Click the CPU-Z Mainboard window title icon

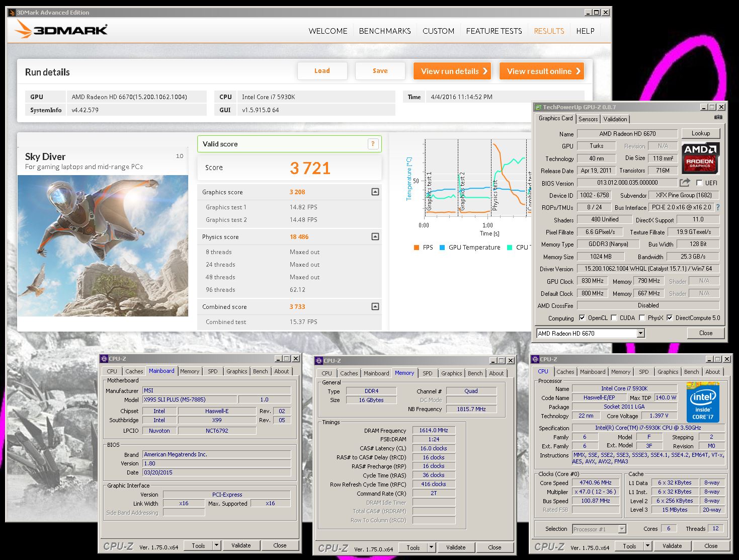104,359
